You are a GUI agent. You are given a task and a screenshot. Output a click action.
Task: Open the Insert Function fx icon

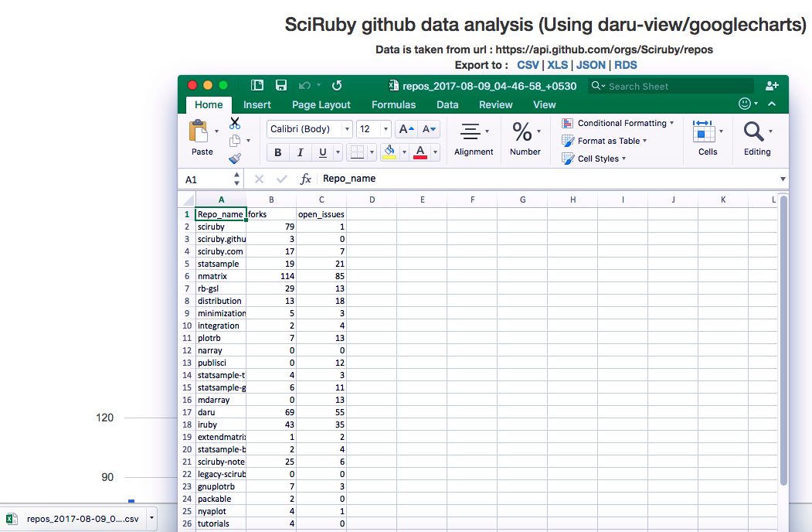(x=305, y=179)
